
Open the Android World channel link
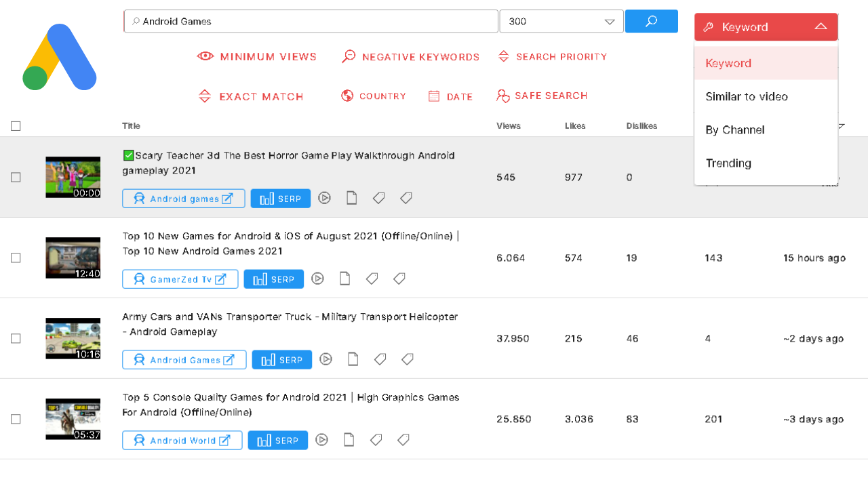[x=182, y=440]
